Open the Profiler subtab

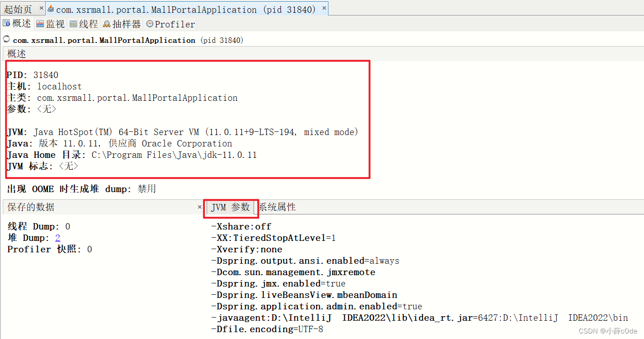coord(171,24)
